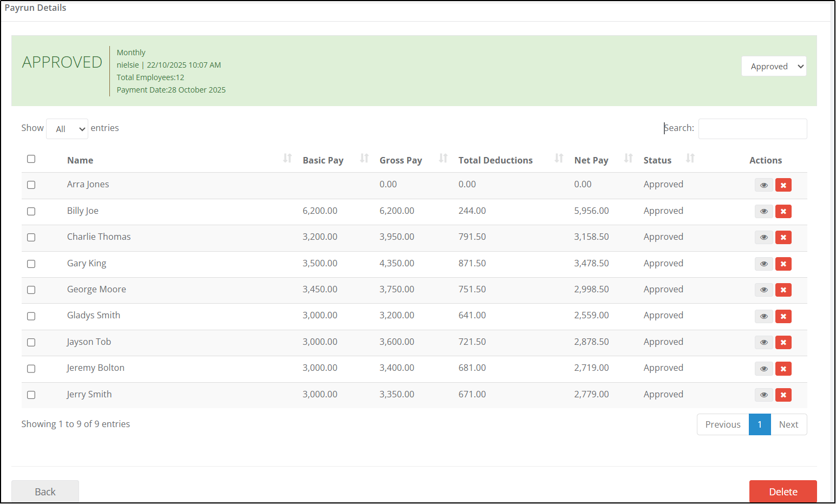This screenshot has width=836, height=504.
Task: Sort by Basic Pay arrows icon
Action: [x=364, y=158]
